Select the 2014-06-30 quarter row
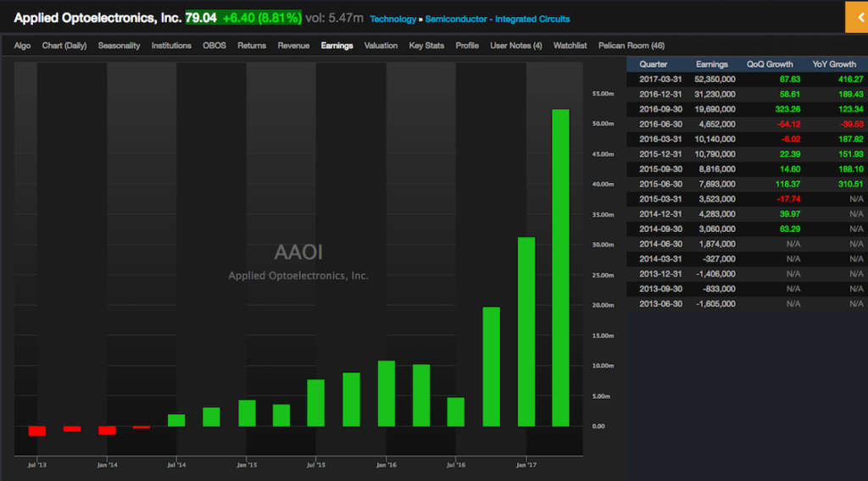The width and height of the screenshot is (868, 481). pyautogui.click(x=748, y=243)
